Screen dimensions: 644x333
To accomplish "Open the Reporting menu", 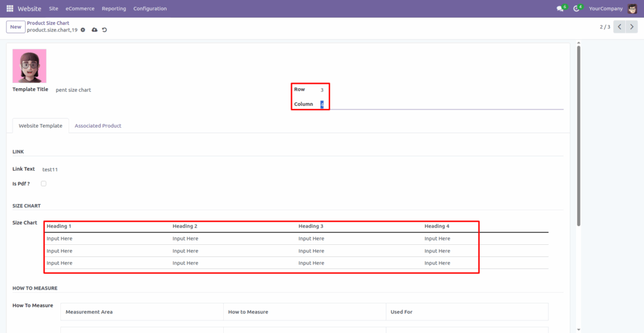I will tap(114, 9).
